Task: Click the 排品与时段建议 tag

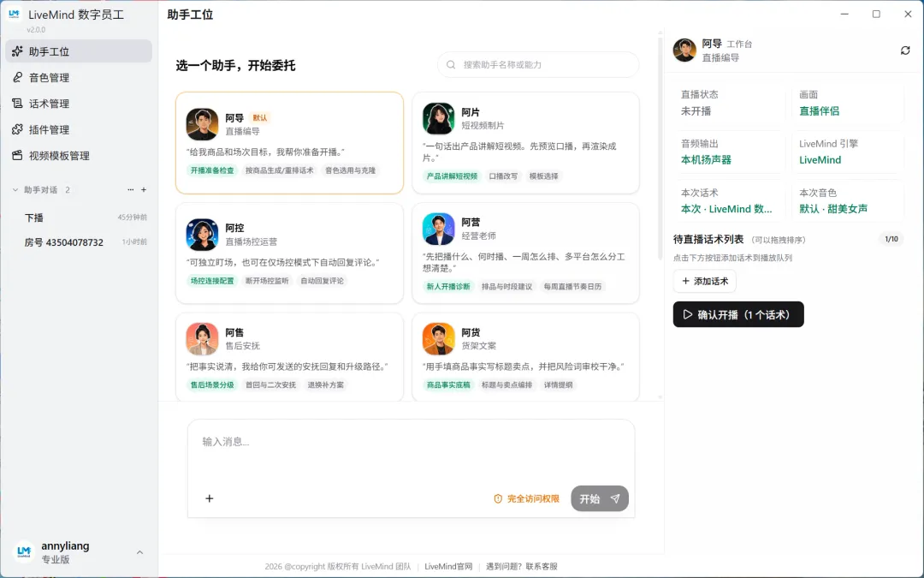Action: click(506, 286)
